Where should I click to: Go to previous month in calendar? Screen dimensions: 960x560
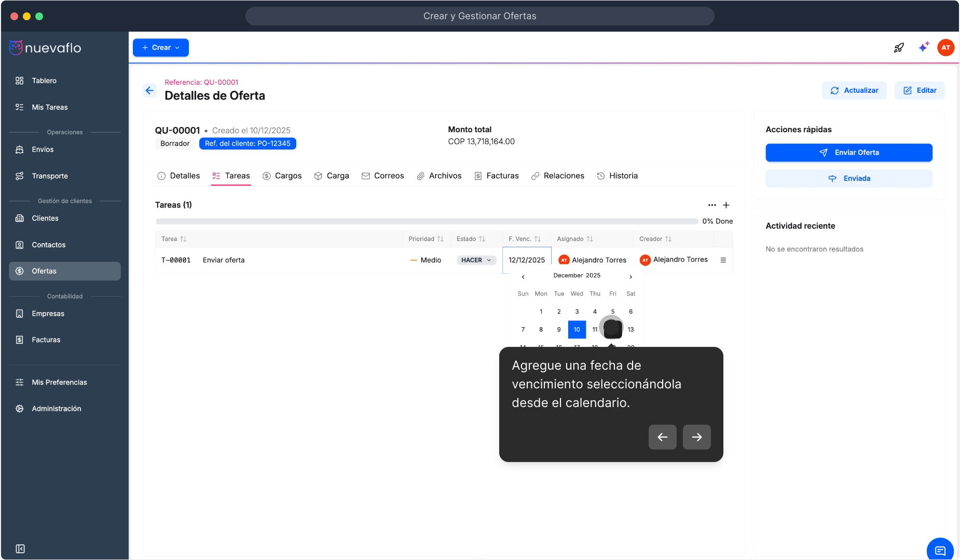pos(523,277)
